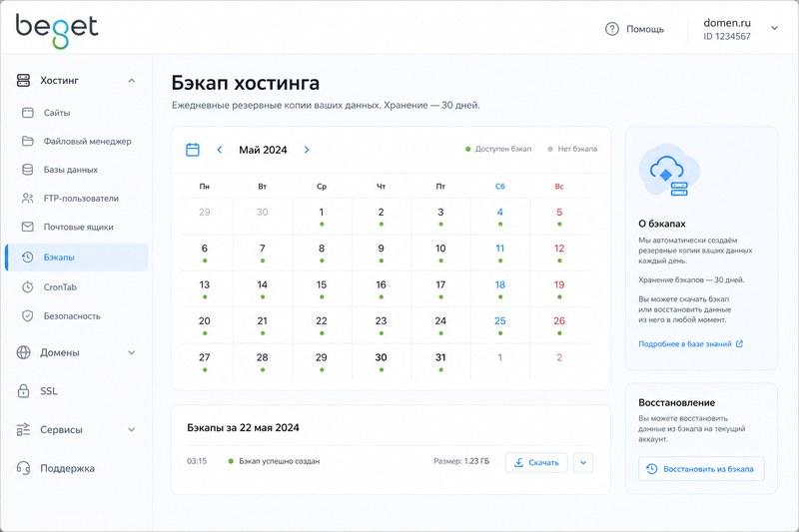This screenshot has width=799, height=532.
Task: Open Подробнее в базе знаний link
Action: [x=685, y=344]
